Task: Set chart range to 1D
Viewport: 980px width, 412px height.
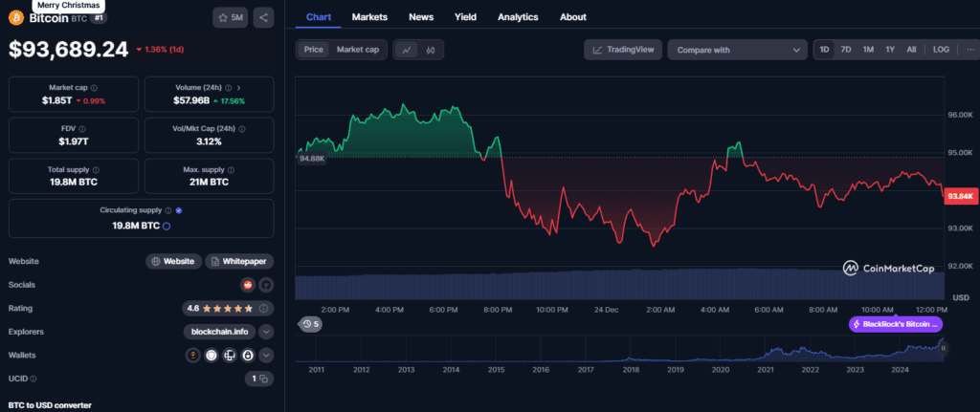Action: (x=824, y=50)
